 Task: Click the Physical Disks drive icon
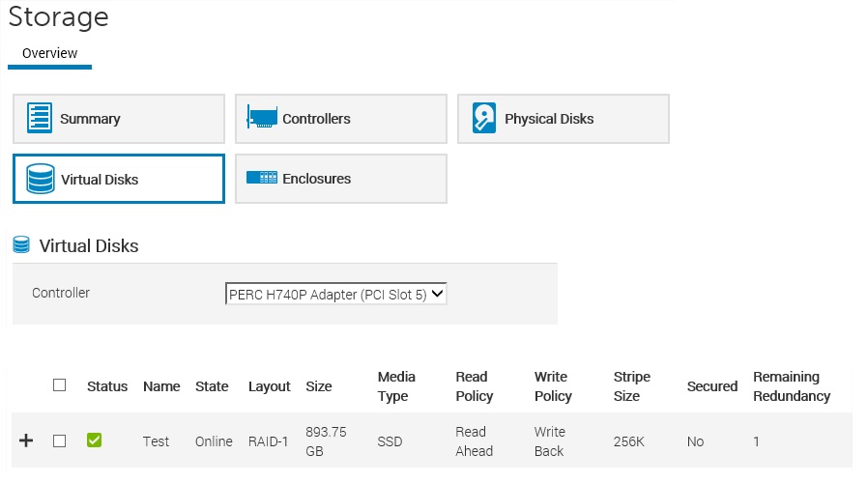coord(484,118)
